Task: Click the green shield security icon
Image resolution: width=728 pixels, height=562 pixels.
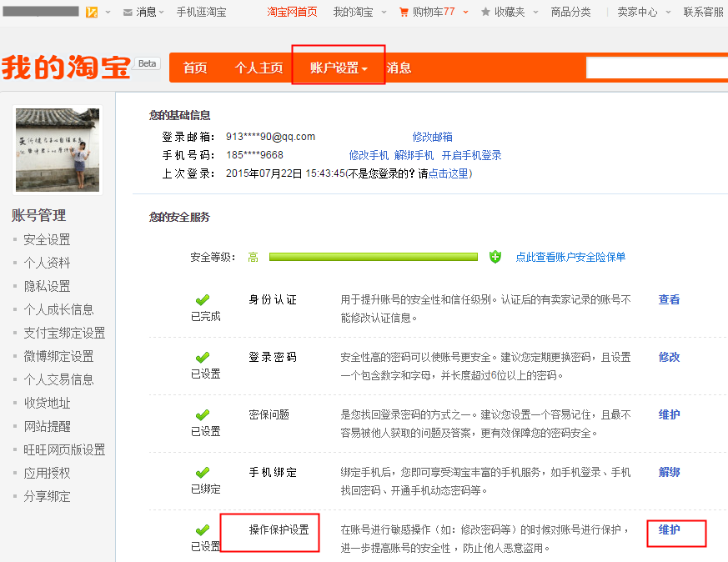Action: point(495,257)
